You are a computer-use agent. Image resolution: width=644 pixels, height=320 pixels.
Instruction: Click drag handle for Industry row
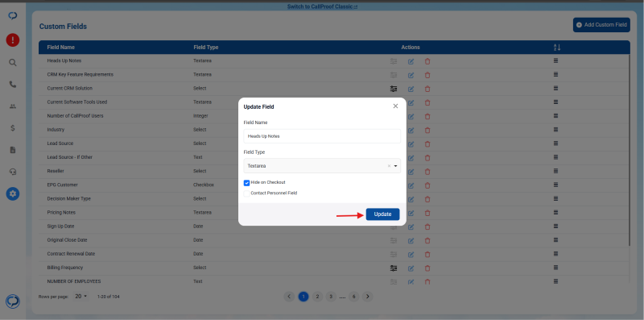[x=555, y=129]
